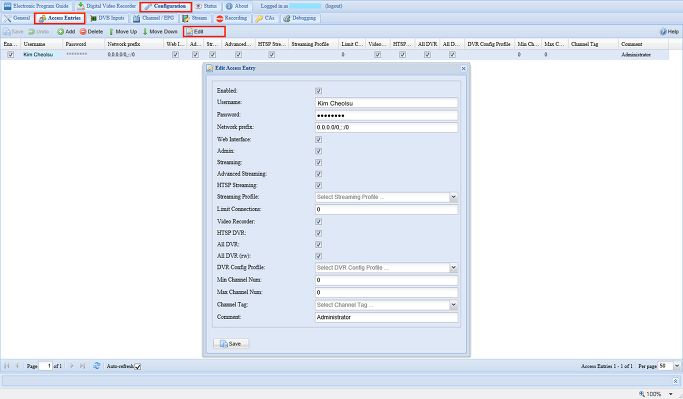Go to the previous page

tap(17, 366)
